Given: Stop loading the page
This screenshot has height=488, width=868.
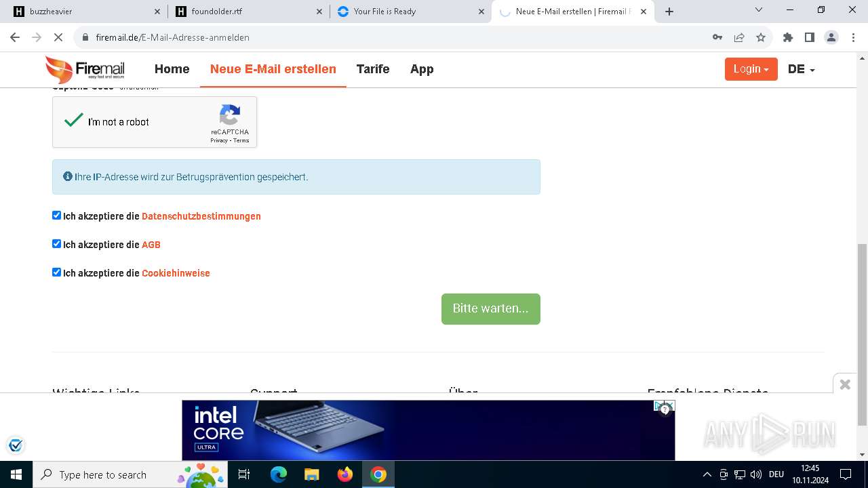Looking at the screenshot, I should (58, 37).
